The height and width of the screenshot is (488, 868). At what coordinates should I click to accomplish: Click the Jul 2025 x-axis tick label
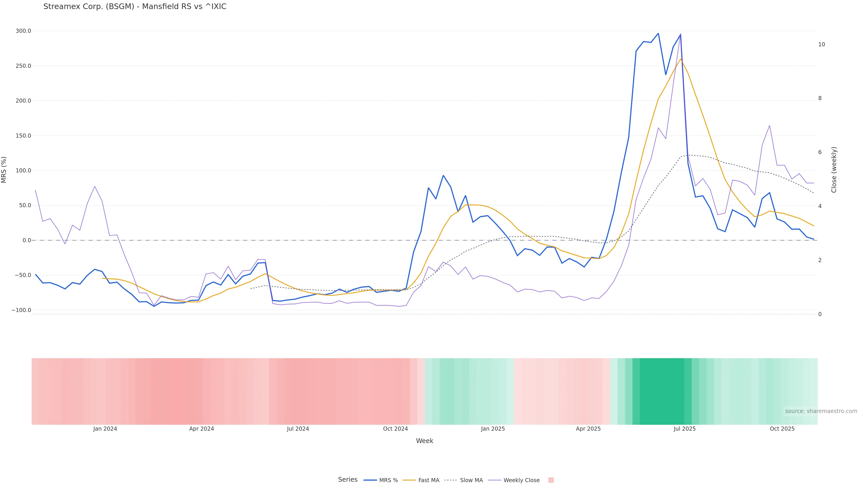[x=684, y=429]
